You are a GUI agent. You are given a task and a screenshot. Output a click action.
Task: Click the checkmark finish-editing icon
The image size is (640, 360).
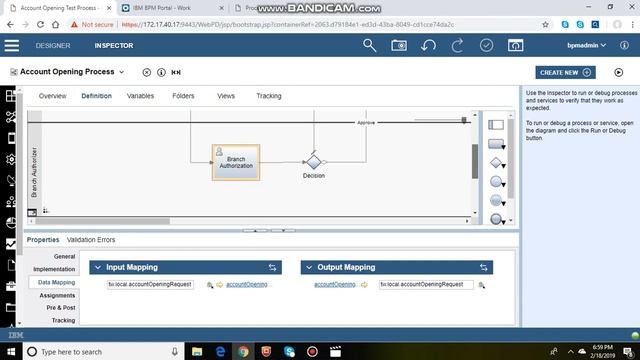pos(486,45)
